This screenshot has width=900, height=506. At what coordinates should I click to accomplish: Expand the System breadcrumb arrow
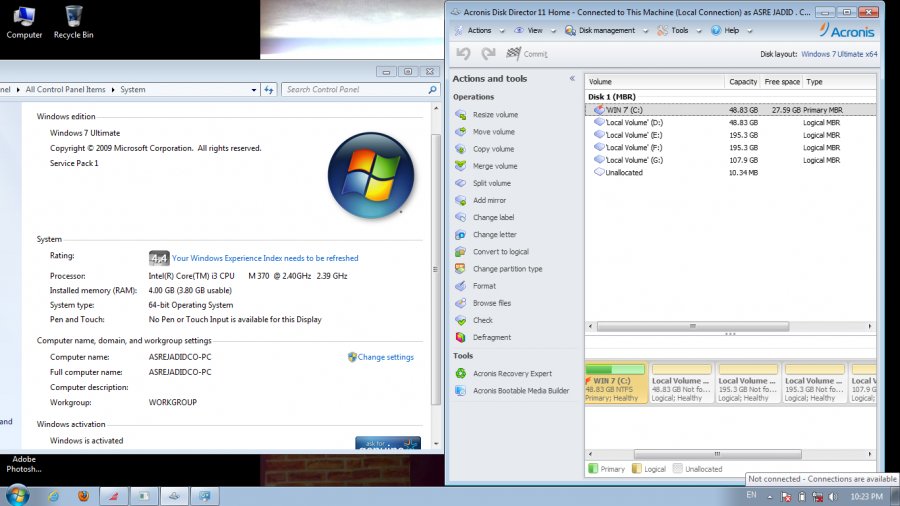click(113, 89)
